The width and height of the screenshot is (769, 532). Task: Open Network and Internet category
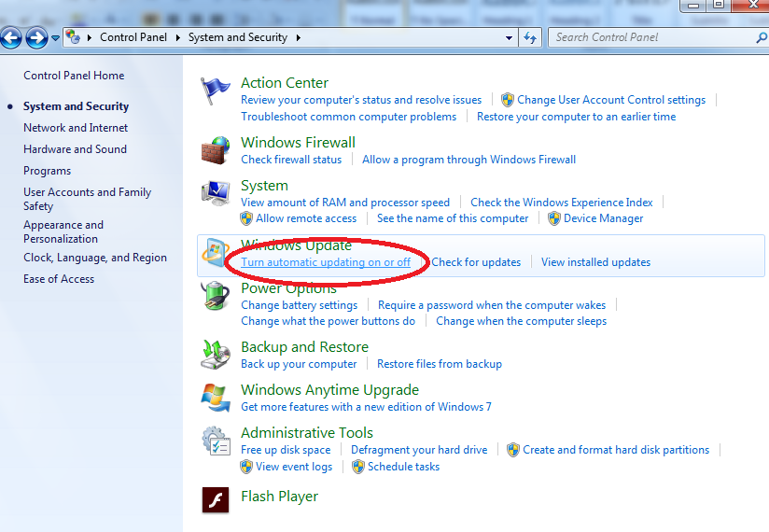click(x=76, y=128)
